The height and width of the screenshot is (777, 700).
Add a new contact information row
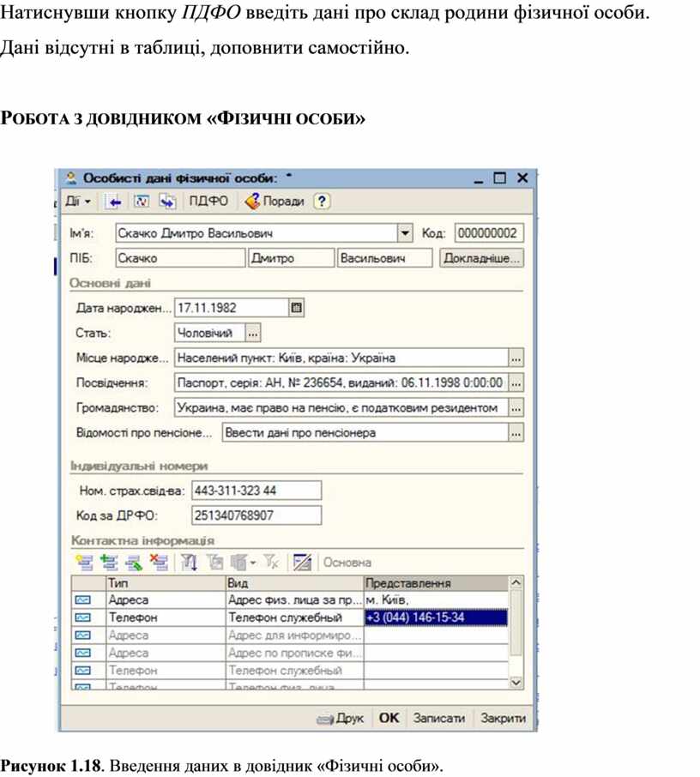point(84,563)
